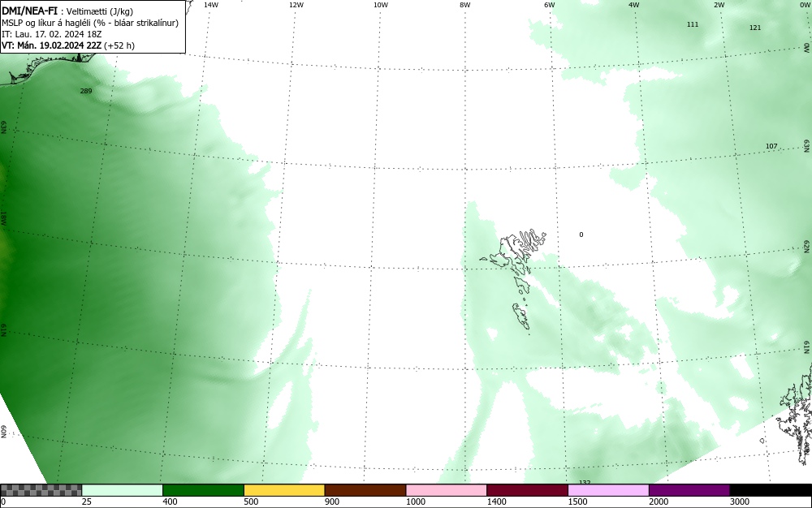
Task: Click the 6W longitude label
Action: click(x=550, y=5)
